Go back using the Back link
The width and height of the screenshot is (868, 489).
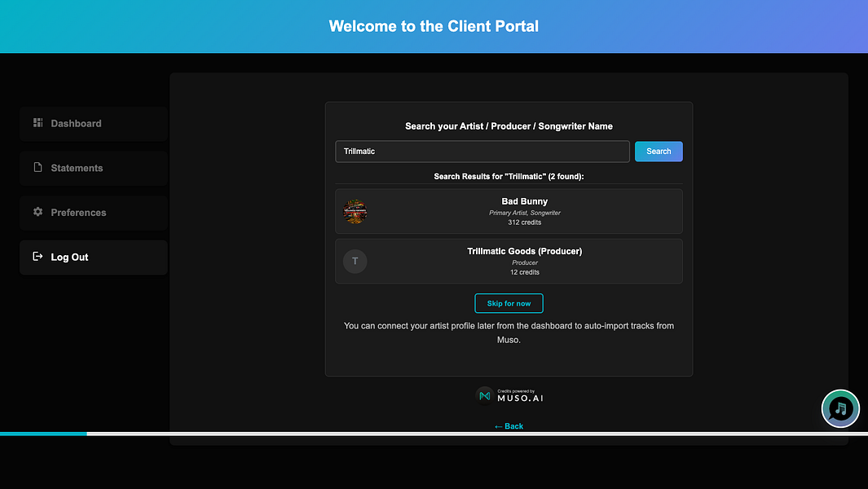(509, 426)
